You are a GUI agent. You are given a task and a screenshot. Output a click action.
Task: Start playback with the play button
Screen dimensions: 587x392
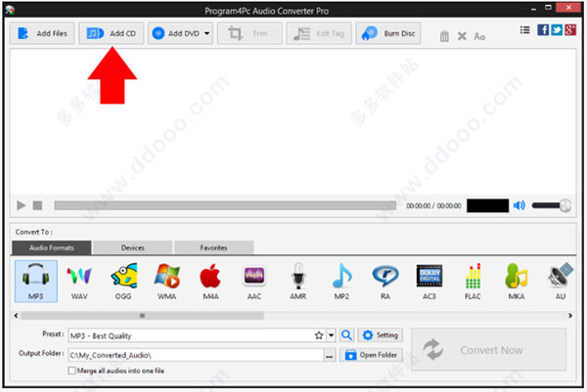pos(21,205)
